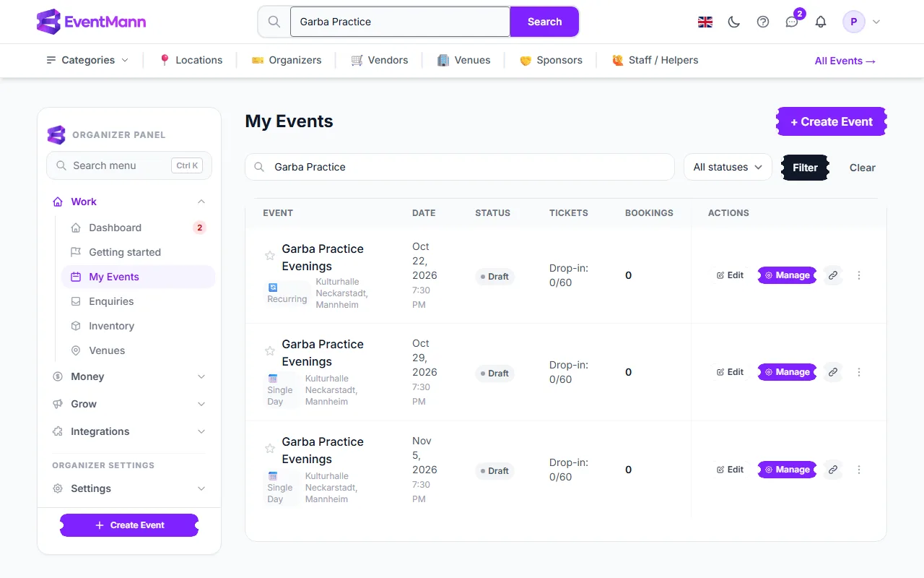Image resolution: width=924 pixels, height=578 pixels.
Task: Open the language selector flag icon
Action: pyautogui.click(x=705, y=22)
